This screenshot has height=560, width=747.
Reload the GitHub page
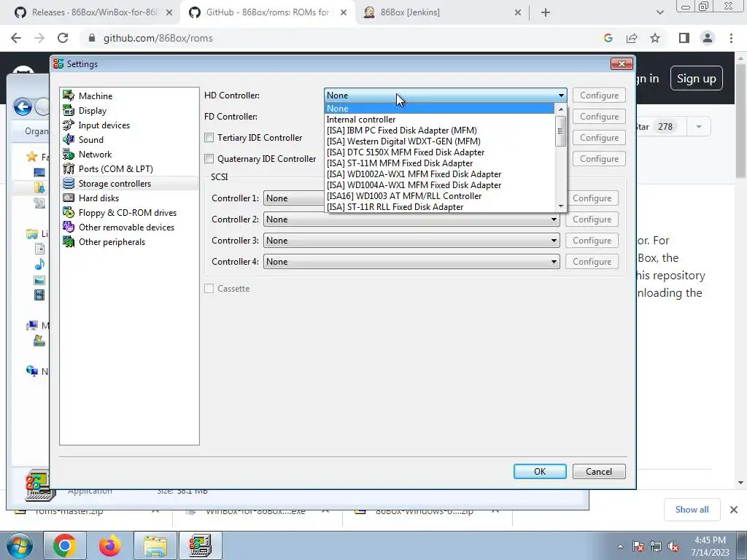click(63, 38)
